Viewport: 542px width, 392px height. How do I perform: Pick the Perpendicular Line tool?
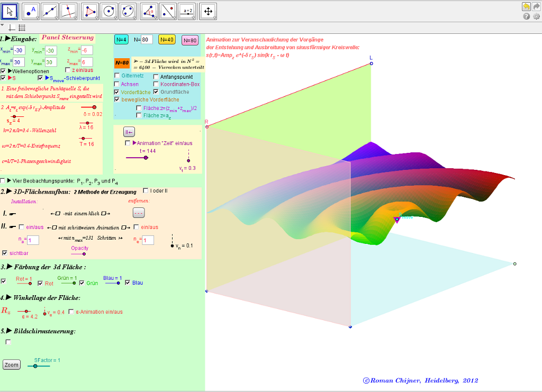point(68,11)
